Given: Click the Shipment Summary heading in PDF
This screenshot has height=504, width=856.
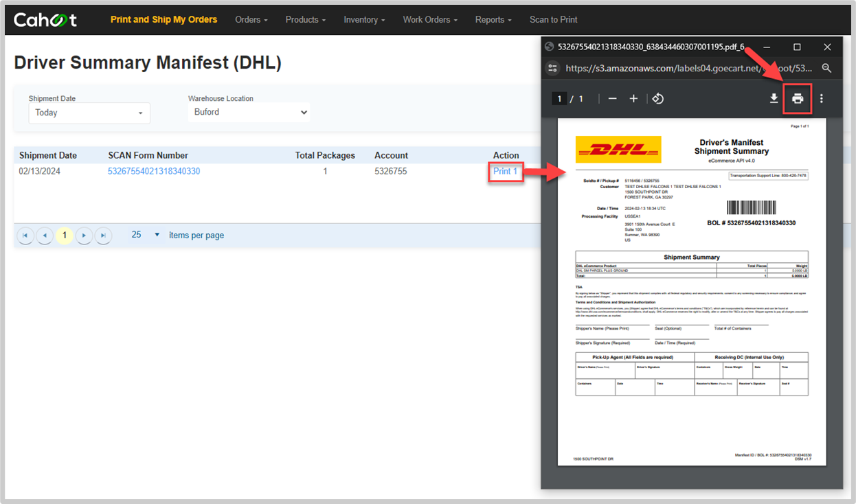Looking at the screenshot, I should coord(692,257).
